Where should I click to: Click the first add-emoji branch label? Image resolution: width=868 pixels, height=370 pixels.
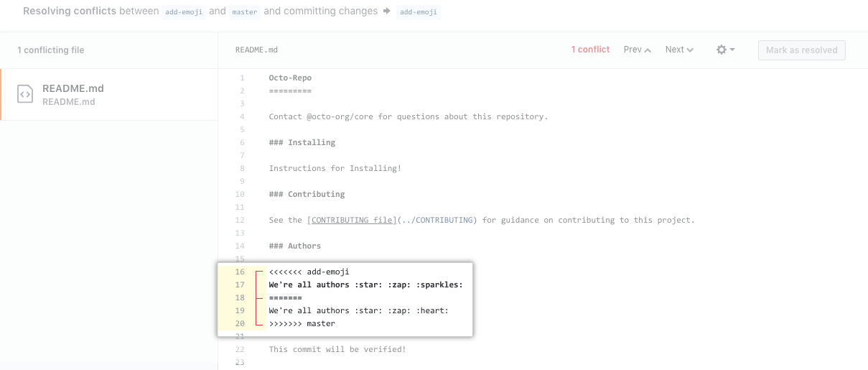[x=182, y=12]
